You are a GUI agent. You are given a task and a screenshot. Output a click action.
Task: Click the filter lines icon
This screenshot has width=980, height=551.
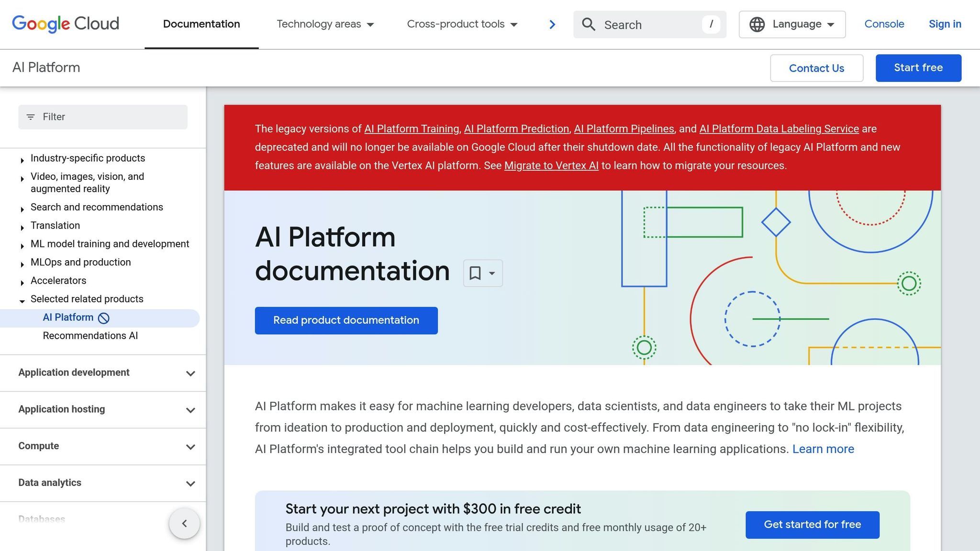click(31, 117)
